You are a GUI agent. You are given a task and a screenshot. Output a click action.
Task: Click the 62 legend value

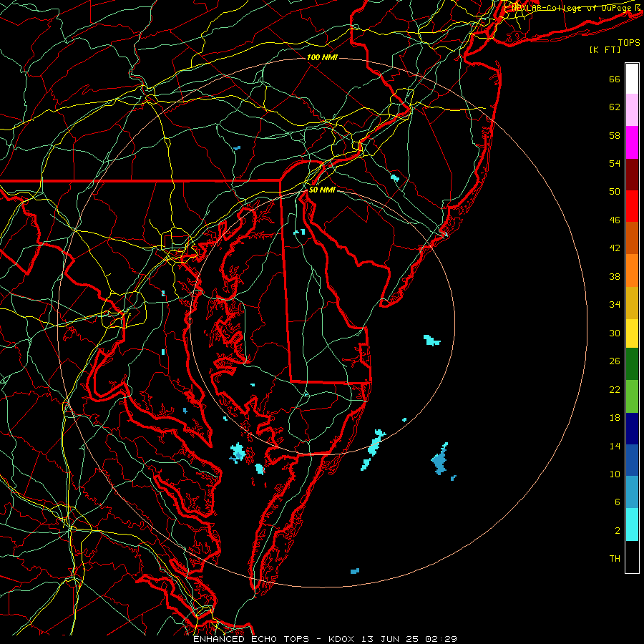615,107
